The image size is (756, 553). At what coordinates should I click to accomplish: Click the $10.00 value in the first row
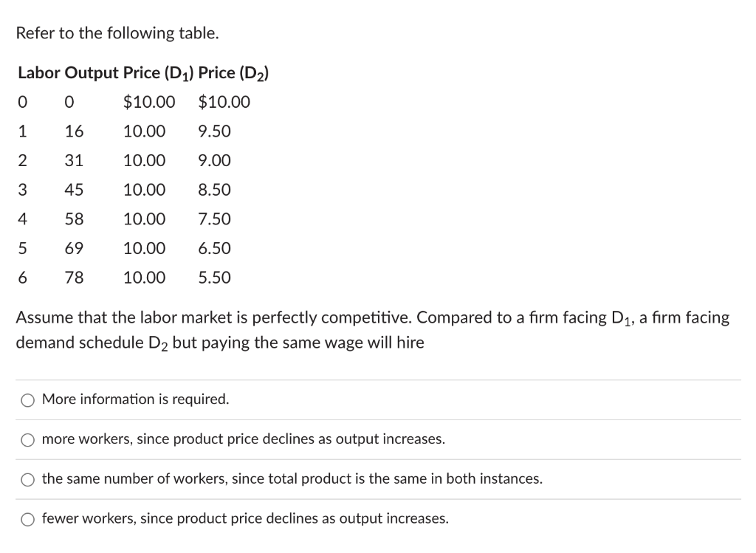coord(149,102)
